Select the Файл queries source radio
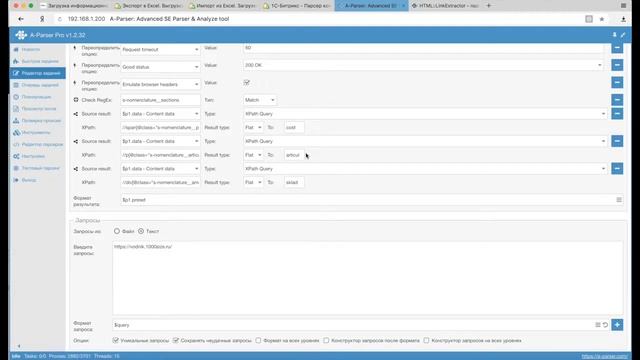640x360 pixels. (x=117, y=231)
